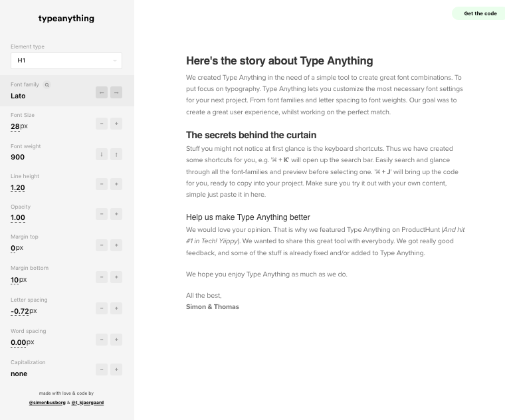Click the font family search icon

(x=47, y=85)
